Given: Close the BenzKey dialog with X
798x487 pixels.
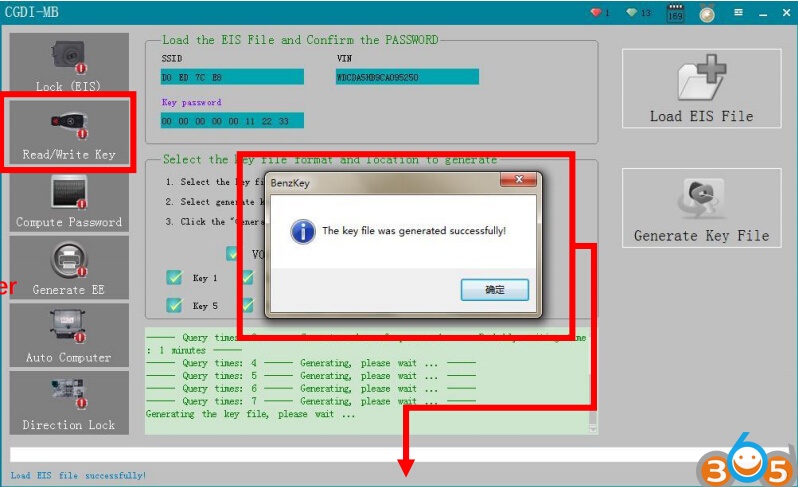Looking at the screenshot, I should [x=519, y=179].
